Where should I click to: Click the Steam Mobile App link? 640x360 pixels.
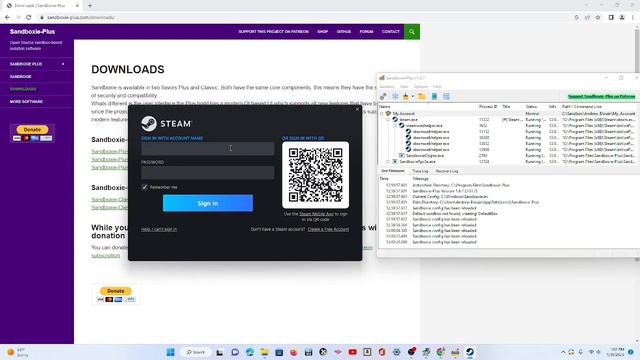coord(316,214)
